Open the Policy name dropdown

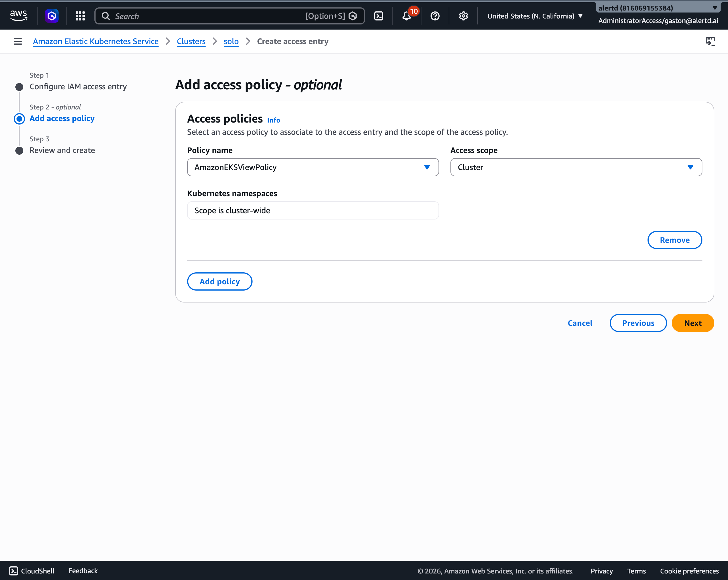[313, 167]
